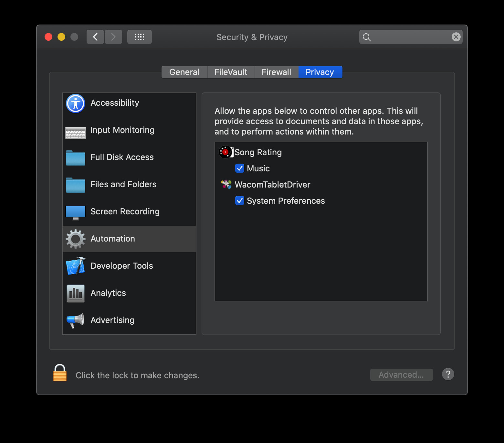504x443 pixels.
Task: Show all preferences with the grid button
Action: pos(140,37)
